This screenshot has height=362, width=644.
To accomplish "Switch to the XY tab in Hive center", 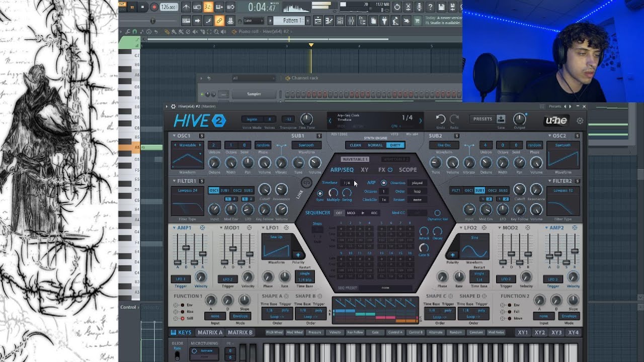I will [x=365, y=170].
